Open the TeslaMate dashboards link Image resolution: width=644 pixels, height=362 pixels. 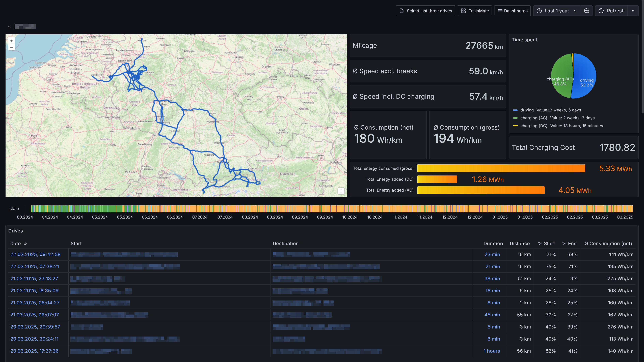click(474, 11)
